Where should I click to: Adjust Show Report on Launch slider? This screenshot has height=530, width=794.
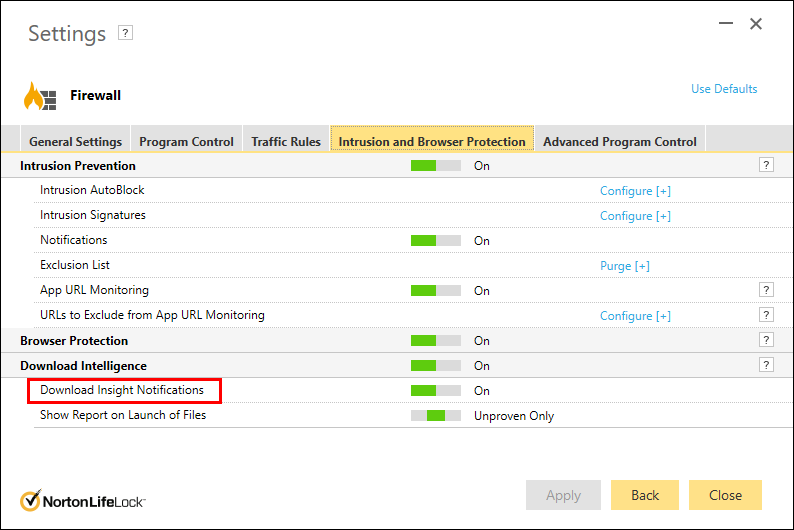(x=436, y=416)
